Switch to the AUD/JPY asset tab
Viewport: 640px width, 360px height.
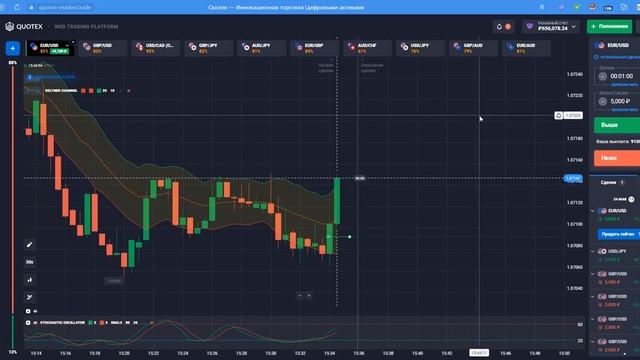[x=262, y=48]
